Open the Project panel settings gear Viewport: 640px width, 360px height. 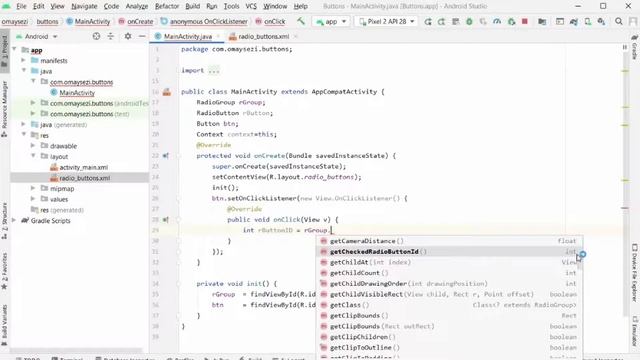tap(128, 36)
